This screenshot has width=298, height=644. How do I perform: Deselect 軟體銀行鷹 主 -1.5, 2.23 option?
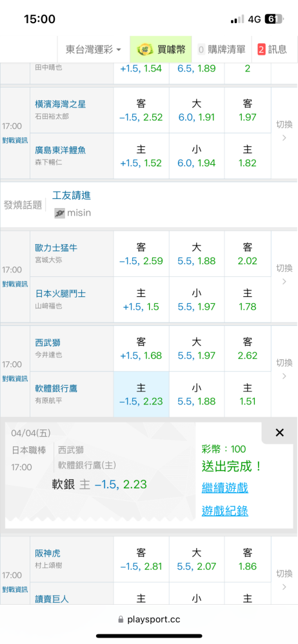click(141, 394)
